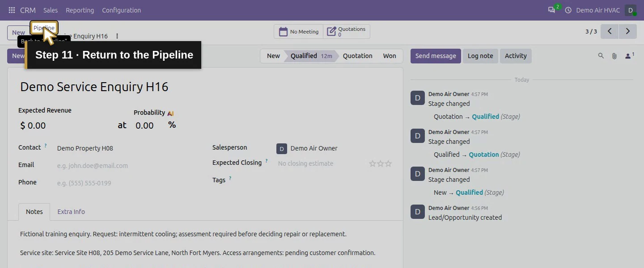Set priority to the second star
Screen dimensions: 644x268
tap(381, 164)
